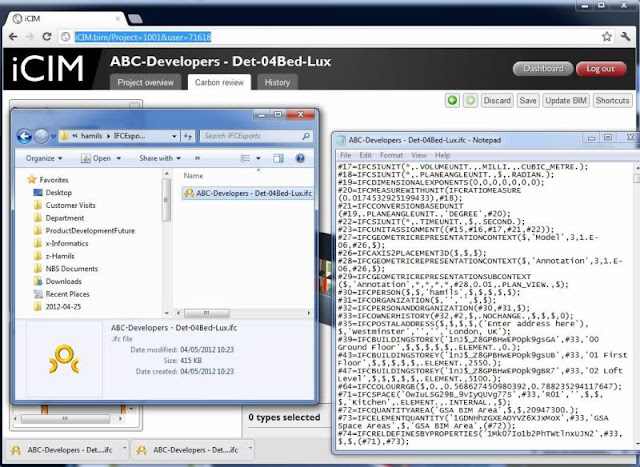Open the Share with dropdown
640x467 pixels.
coord(160,158)
